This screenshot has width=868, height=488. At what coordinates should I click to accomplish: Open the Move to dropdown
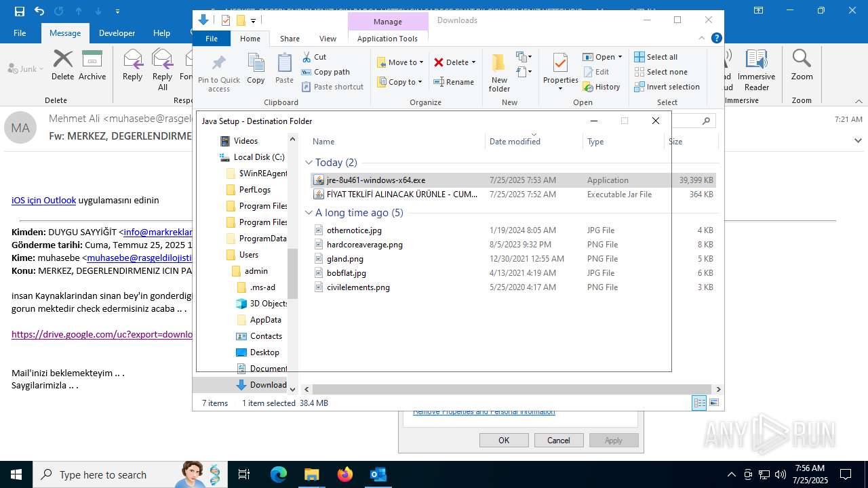[401, 62]
